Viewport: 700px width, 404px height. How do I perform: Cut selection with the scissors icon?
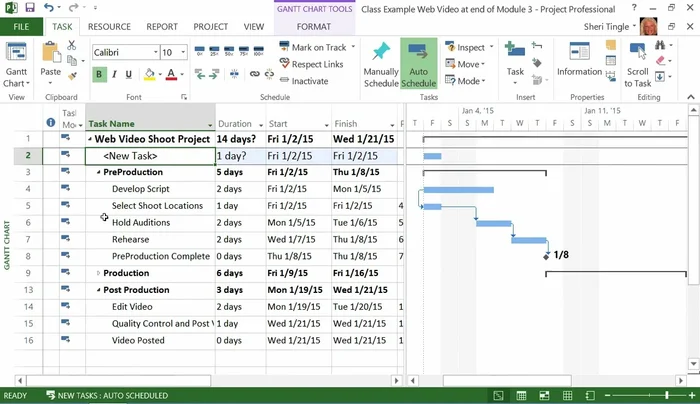tap(71, 45)
